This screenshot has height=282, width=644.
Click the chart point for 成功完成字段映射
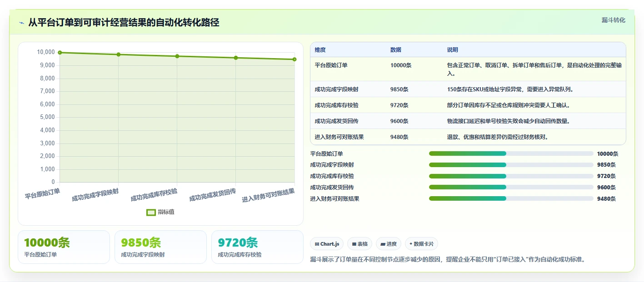(119, 54)
